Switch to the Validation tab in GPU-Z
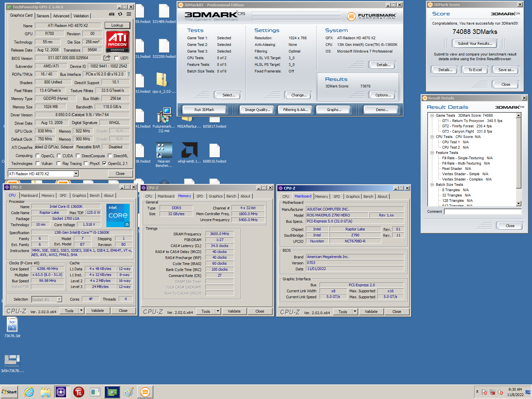The width and height of the screenshot is (532, 399). point(81,16)
